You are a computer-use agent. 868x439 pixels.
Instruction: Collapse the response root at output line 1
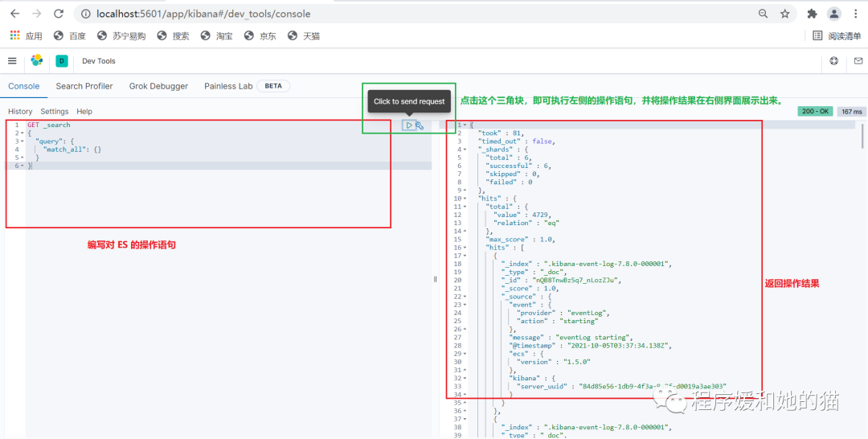(x=465, y=125)
